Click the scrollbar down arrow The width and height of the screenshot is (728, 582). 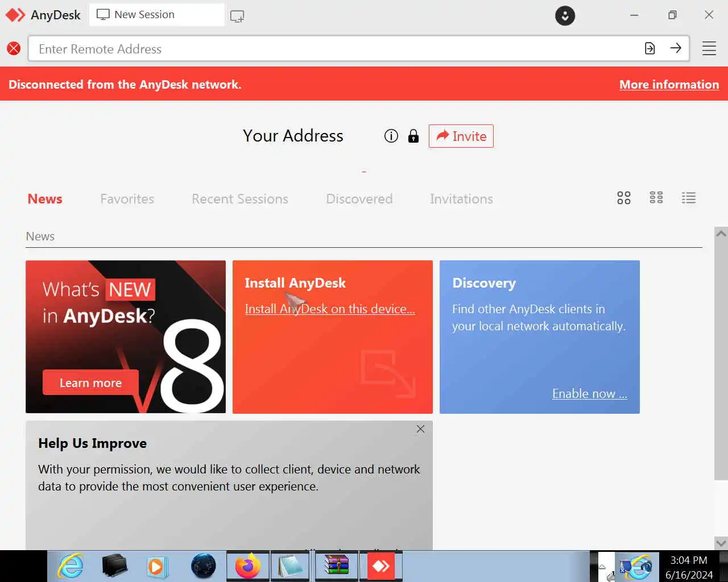click(x=721, y=543)
